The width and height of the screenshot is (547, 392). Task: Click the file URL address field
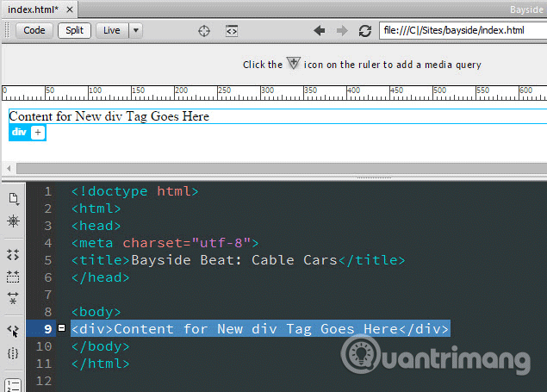click(x=463, y=31)
